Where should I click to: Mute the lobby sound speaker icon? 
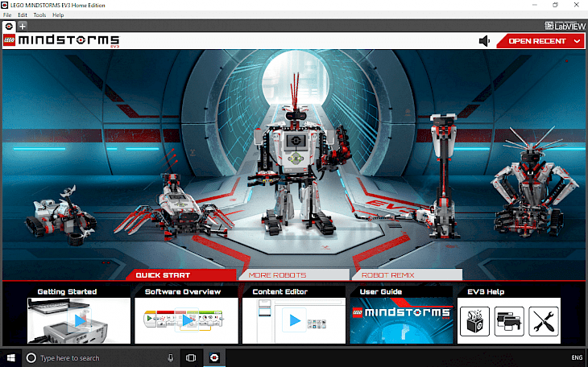click(x=485, y=41)
